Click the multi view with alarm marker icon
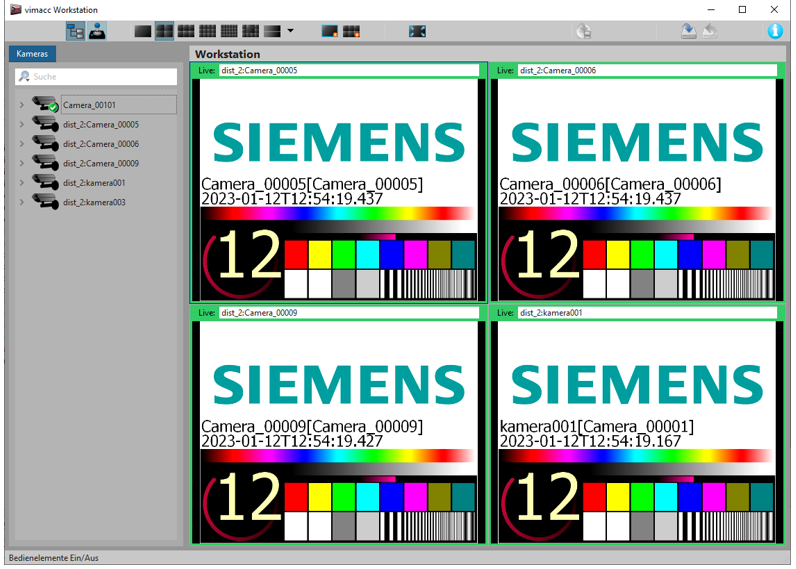Viewport: 796px width, 569px height. coord(351,31)
